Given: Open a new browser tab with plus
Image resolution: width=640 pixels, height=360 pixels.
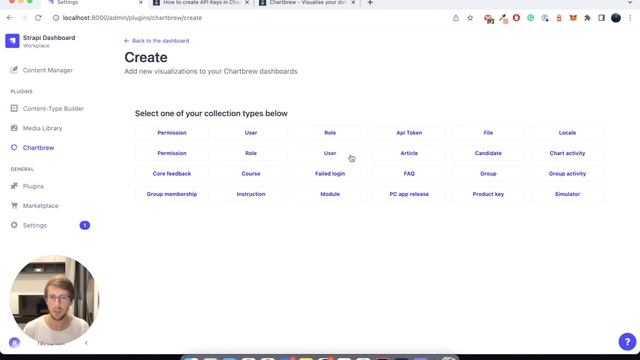Looking at the screenshot, I should pyautogui.click(x=370, y=2).
